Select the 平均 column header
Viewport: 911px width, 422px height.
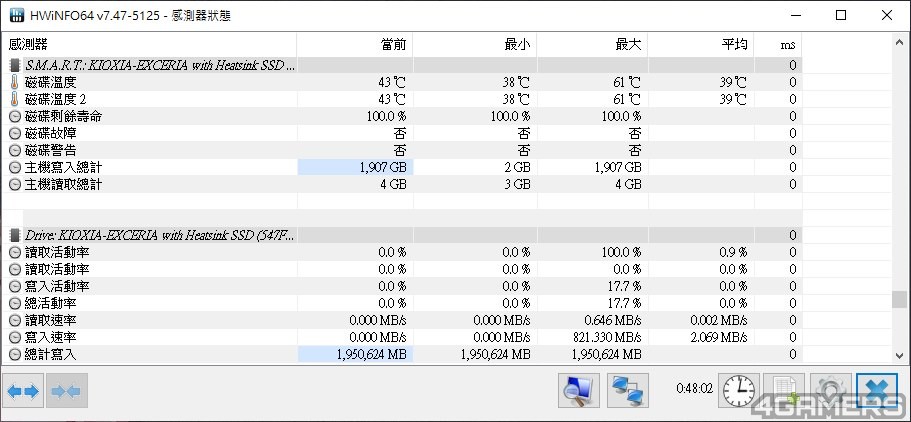tap(701, 44)
